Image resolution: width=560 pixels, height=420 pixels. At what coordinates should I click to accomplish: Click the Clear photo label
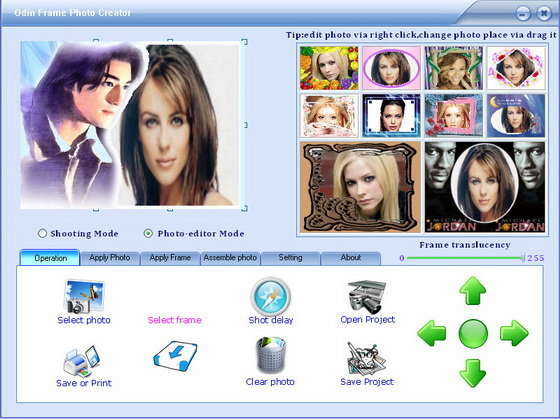[270, 382]
